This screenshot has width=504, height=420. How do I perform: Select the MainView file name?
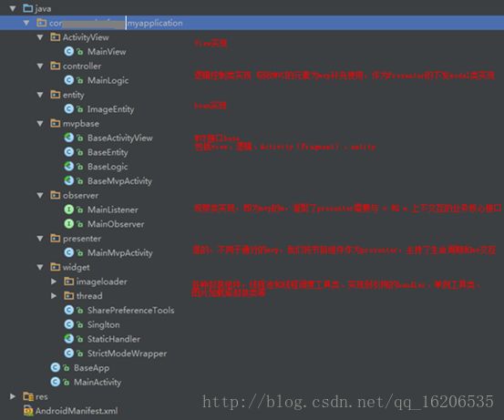coord(107,52)
